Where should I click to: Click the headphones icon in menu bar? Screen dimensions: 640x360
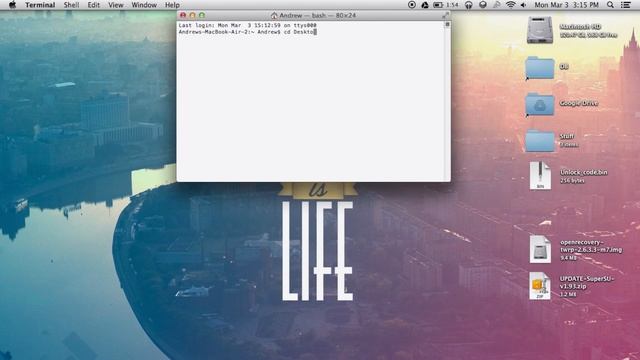pos(469,5)
